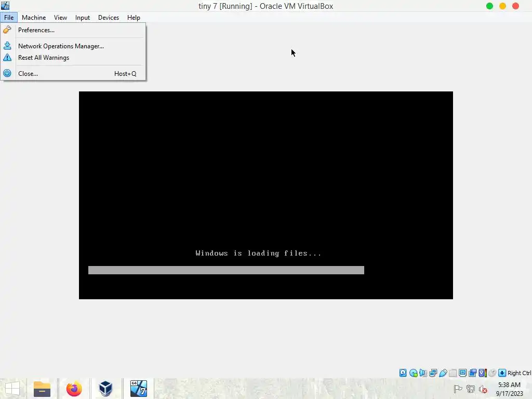Screen dimensions: 532x399
Task: Launch Firefox from the taskbar
Action: click(74, 389)
